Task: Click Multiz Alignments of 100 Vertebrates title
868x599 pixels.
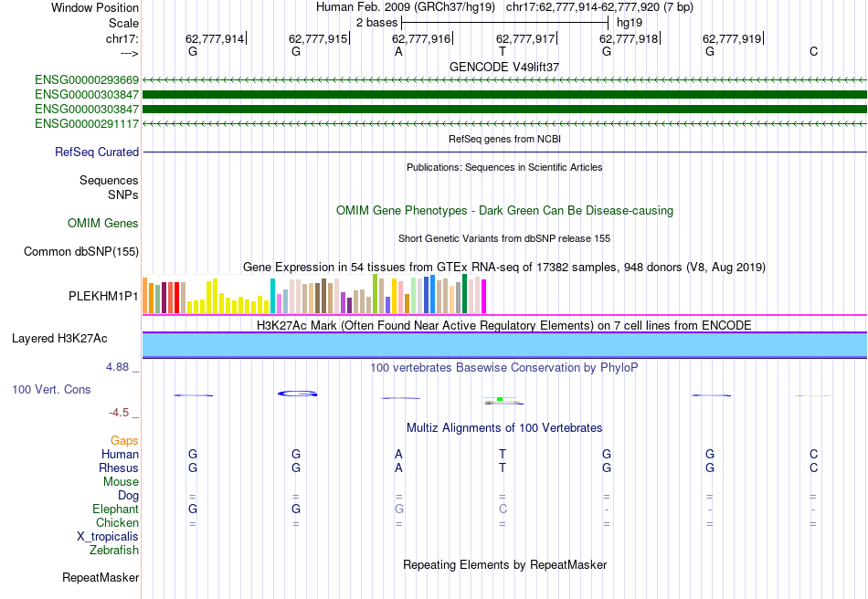Action: pyautogui.click(x=504, y=428)
